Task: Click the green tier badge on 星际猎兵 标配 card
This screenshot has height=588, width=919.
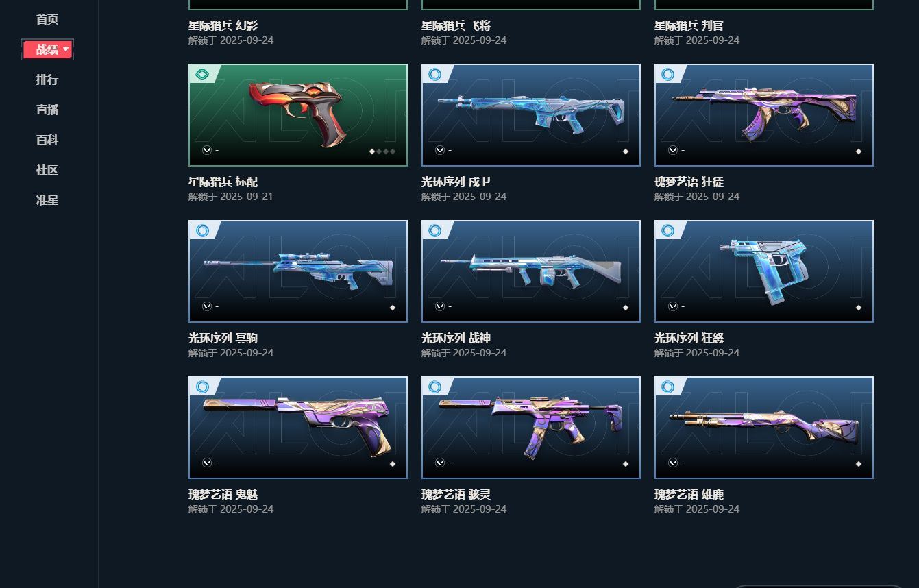Action: [202, 74]
